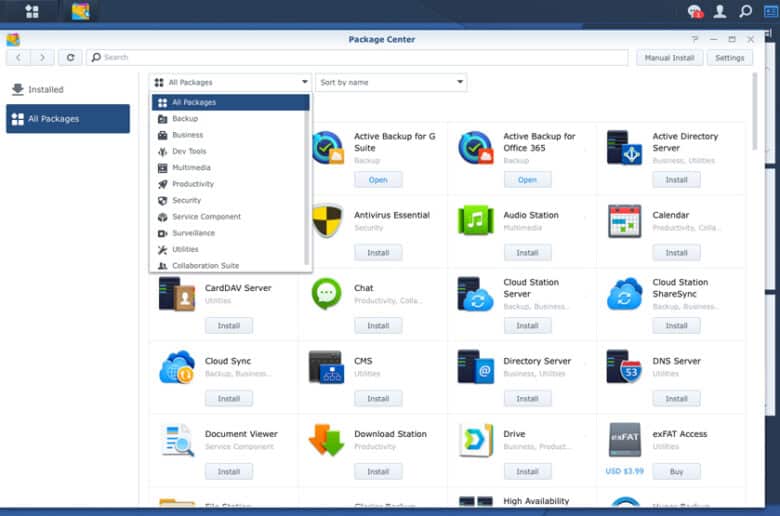Install Active Directory Server
Screen dimensions: 780x516
pyautogui.click(x=677, y=180)
